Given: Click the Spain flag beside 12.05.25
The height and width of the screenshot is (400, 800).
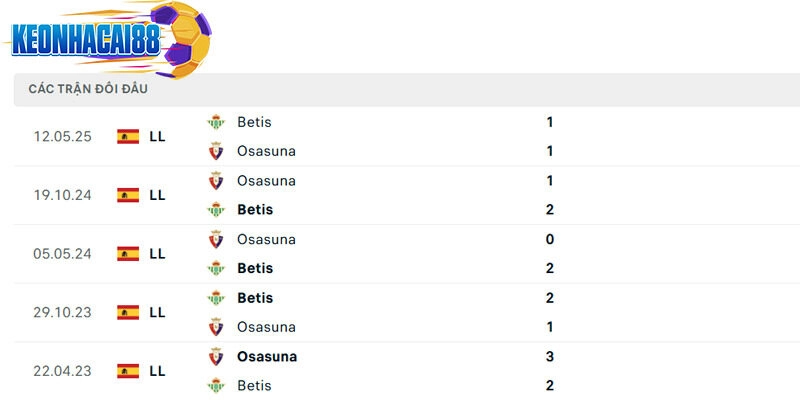Looking at the screenshot, I should (x=128, y=137).
